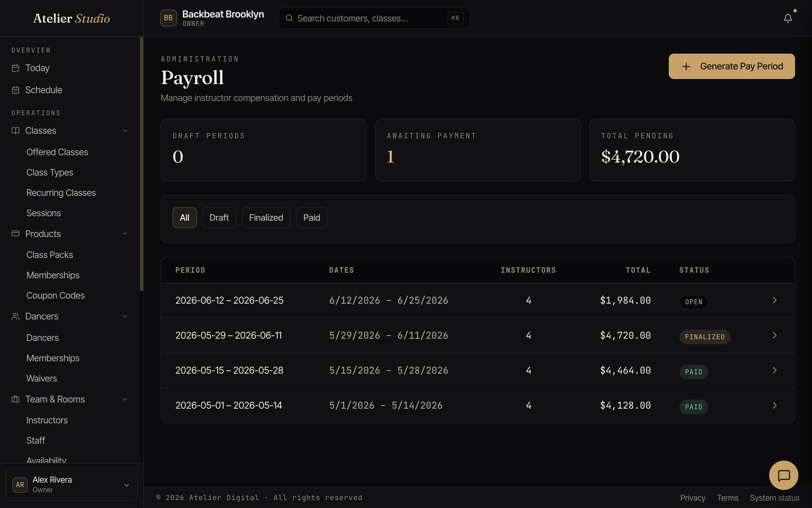The width and height of the screenshot is (812, 508).
Task: Open Recurring Classes
Action: (x=61, y=193)
